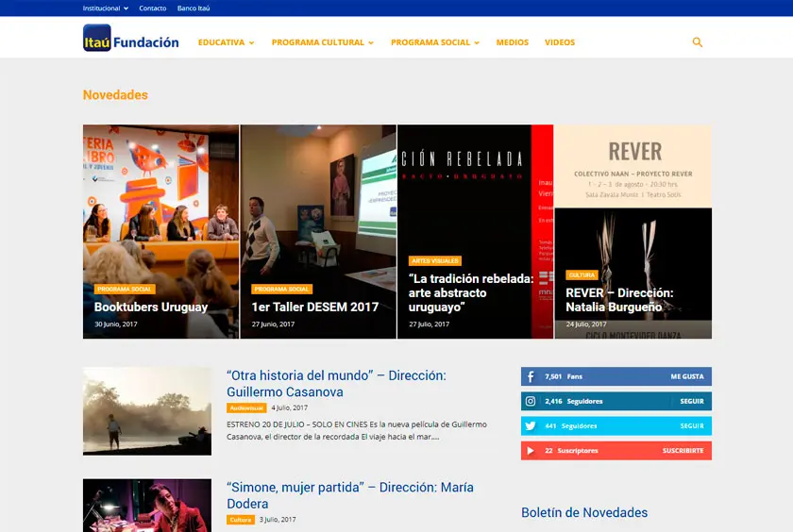This screenshot has height=532, width=793.
Task: Click the Audiovisual category tag
Action: pyautogui.click(x=246, y=407)
